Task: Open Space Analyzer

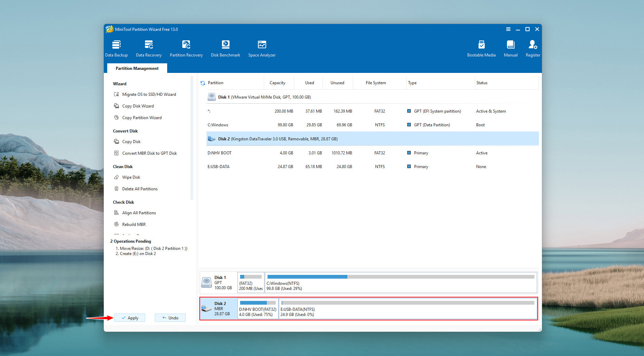Action: pos(262,48)
